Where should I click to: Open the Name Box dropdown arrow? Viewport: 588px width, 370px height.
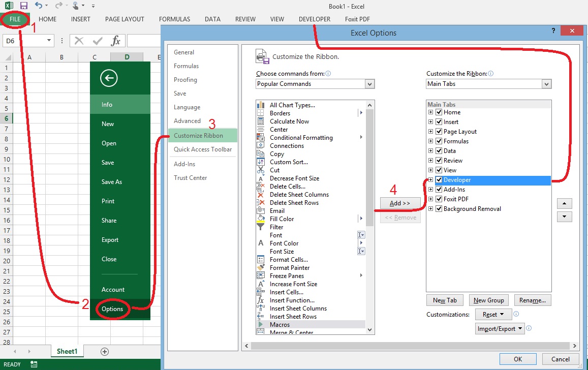coord(49,41)
